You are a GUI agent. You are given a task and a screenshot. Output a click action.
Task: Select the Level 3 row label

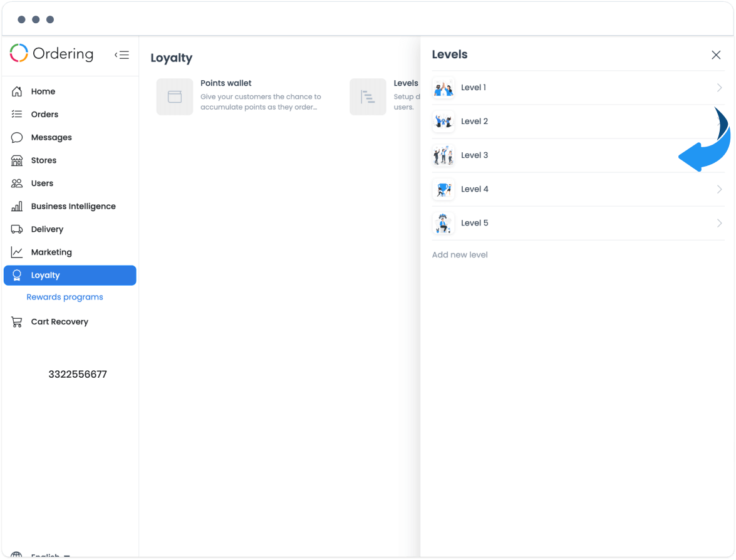(474, 155)
